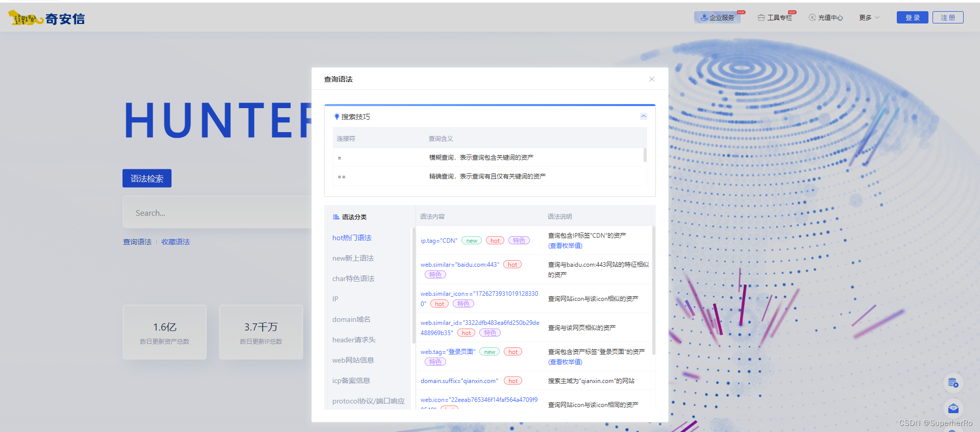This screenshot has height=432, width=980.
Task: Click the 3.7千万 IP count card
Action: tap(261, 332)
